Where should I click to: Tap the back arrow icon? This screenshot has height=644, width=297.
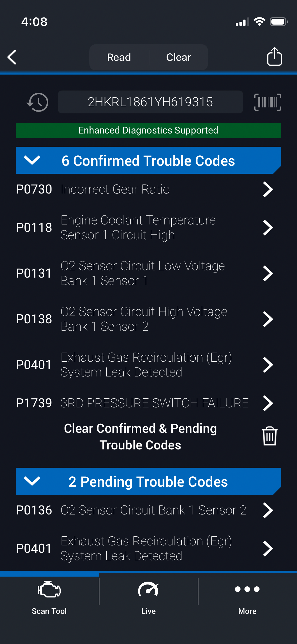click(12, 57)
